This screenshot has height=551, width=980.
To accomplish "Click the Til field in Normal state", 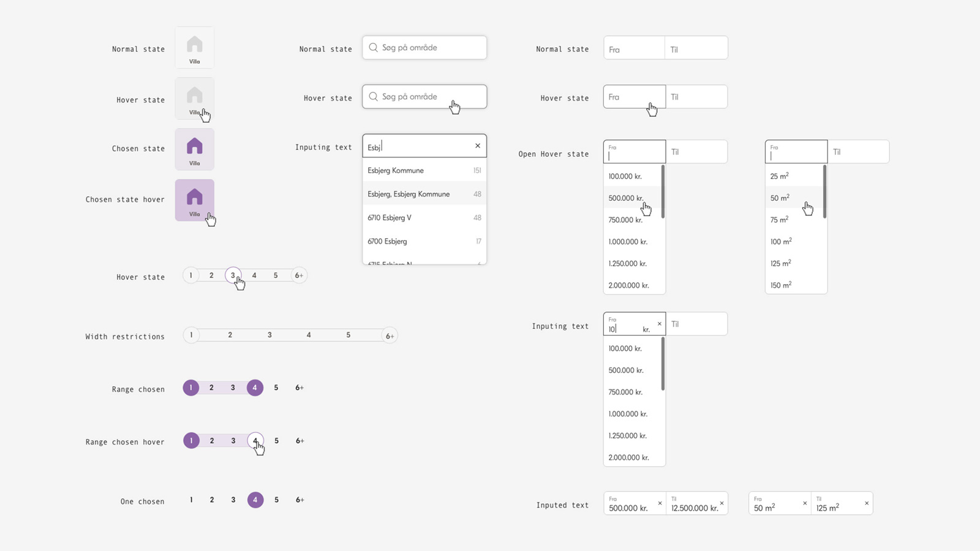I will pyautogui.click(x=696, y=49).
